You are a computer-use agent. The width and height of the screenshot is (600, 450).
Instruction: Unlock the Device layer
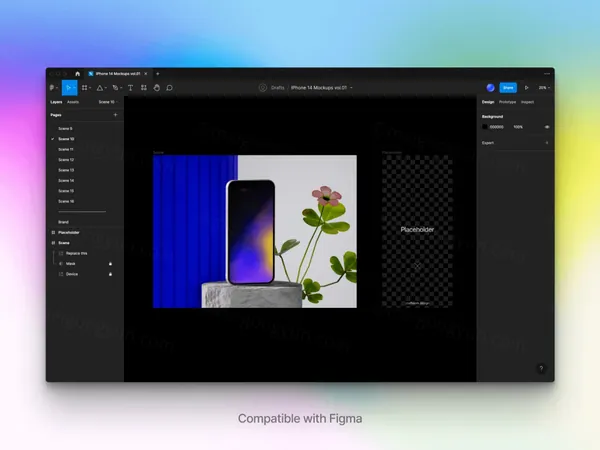(x=110, y=273)
